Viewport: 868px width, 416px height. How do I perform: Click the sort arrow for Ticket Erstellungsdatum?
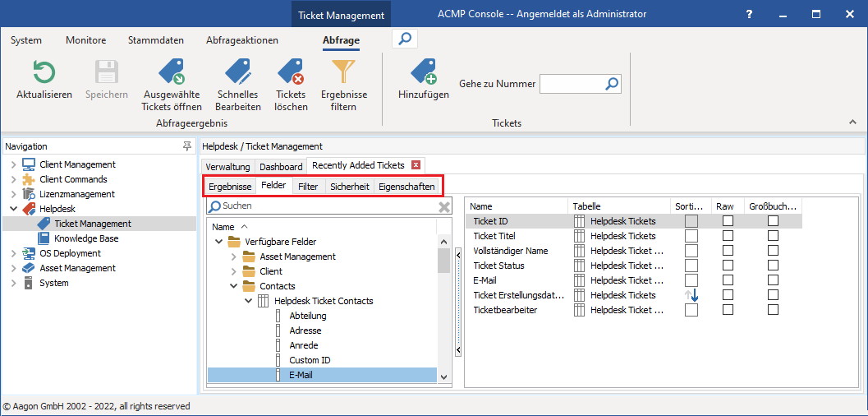tap(691, 295)
